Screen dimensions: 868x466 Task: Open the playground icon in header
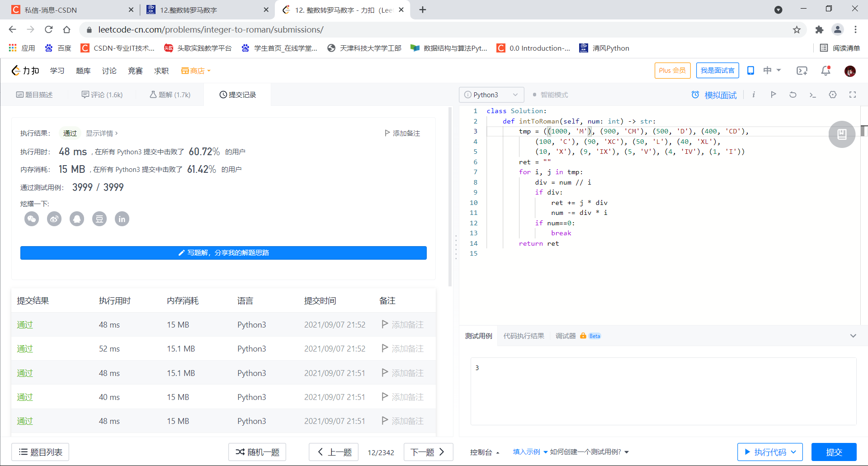(802, 71)
